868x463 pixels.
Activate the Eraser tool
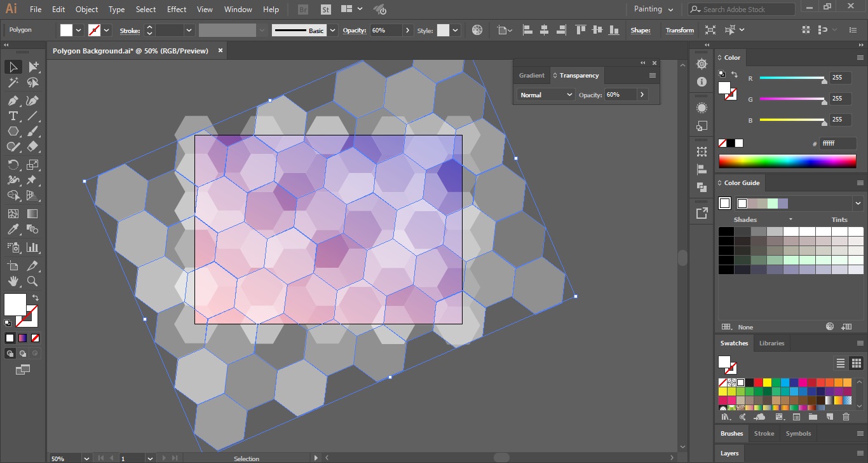point(32,147)
